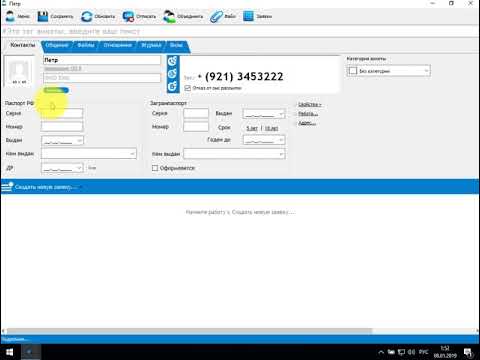This screenshot has height=360, width=480.
Task: Toggle the Оформляется checkbox
Action: (x=155, y=168)
